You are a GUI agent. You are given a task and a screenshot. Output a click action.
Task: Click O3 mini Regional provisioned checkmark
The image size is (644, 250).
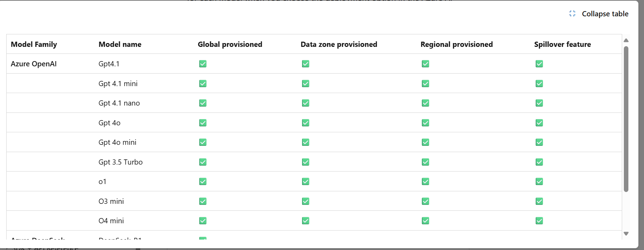tap(425, 201)
